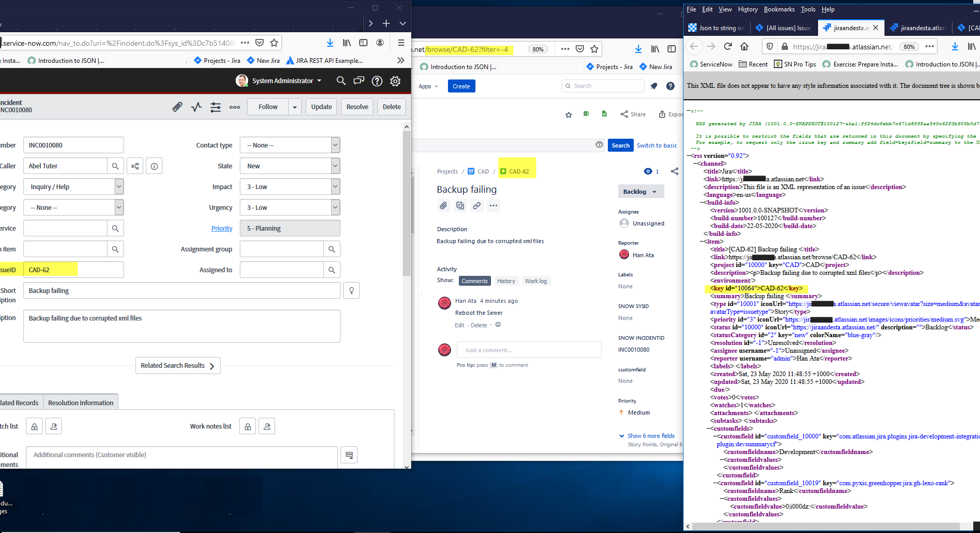The height and width of the screenshot is (533, 980).
Task: Open the personalize form sliders icon
Action: pyautogui.click(x=215, y=107)
